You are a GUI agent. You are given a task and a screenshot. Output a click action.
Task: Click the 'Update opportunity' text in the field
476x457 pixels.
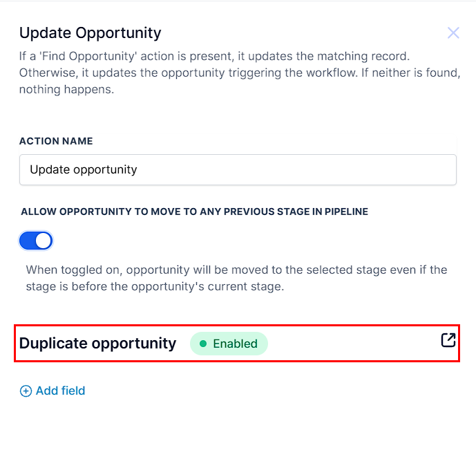click(83, 169)
